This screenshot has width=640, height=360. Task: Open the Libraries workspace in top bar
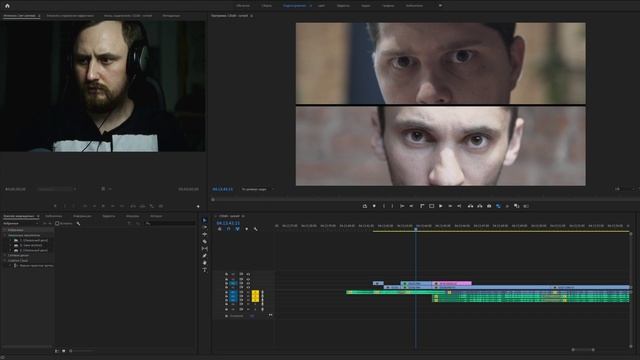(x=414, y=6)
